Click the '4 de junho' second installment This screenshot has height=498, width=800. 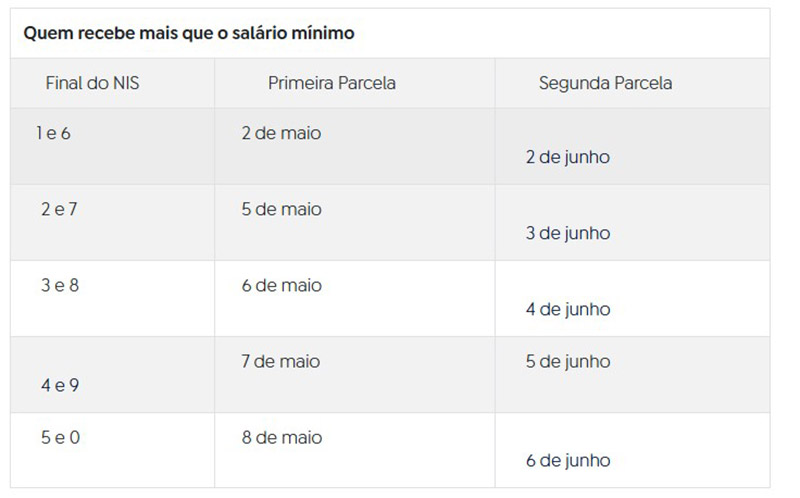pyautogui.click(x=567, y=310)
